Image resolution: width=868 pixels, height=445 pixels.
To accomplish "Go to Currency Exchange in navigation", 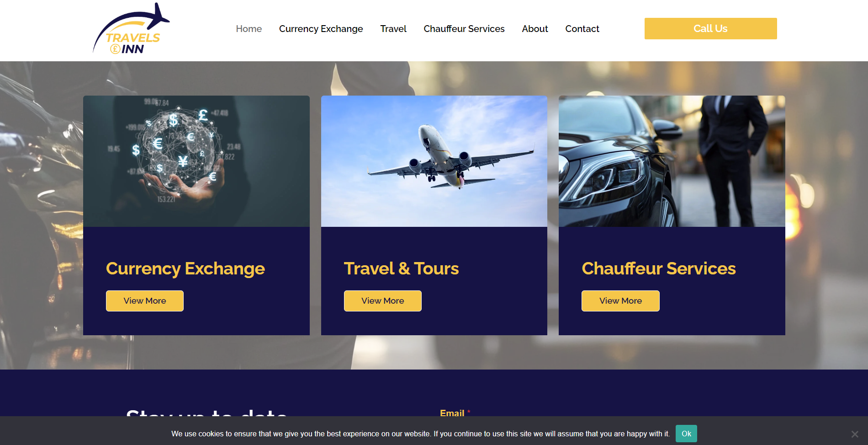I will [x=321, y=29].
